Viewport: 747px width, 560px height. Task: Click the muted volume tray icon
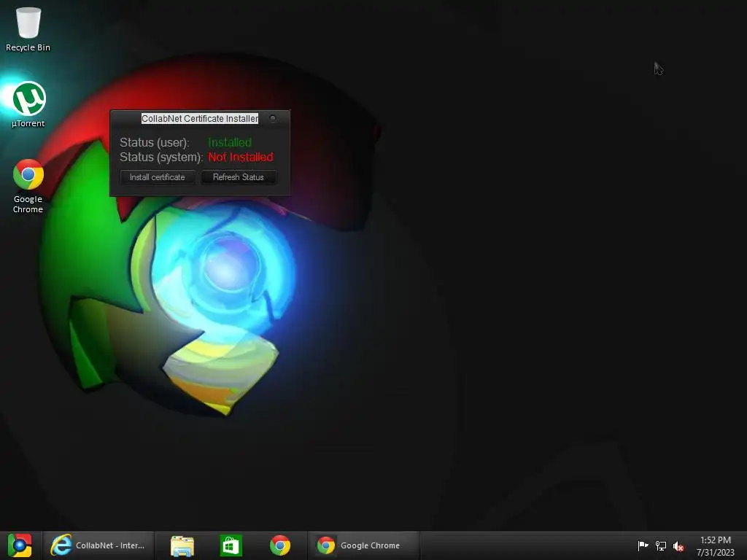point(678,546)
